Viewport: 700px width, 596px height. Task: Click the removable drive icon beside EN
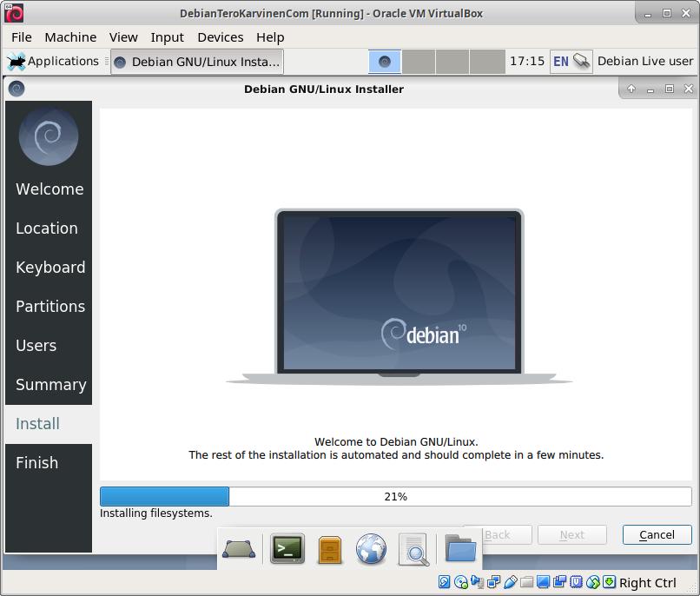[581, 61]
